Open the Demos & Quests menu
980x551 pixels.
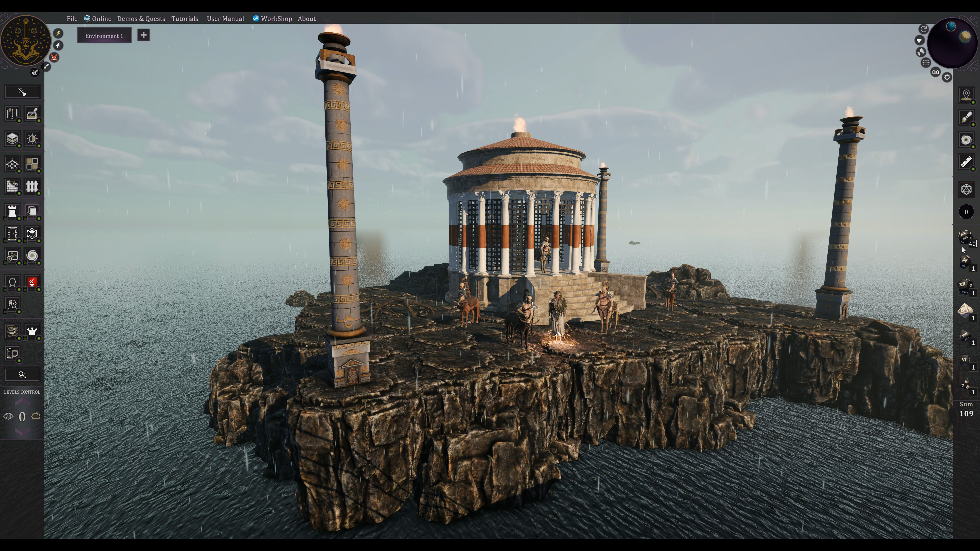click(x=141, y=18)
